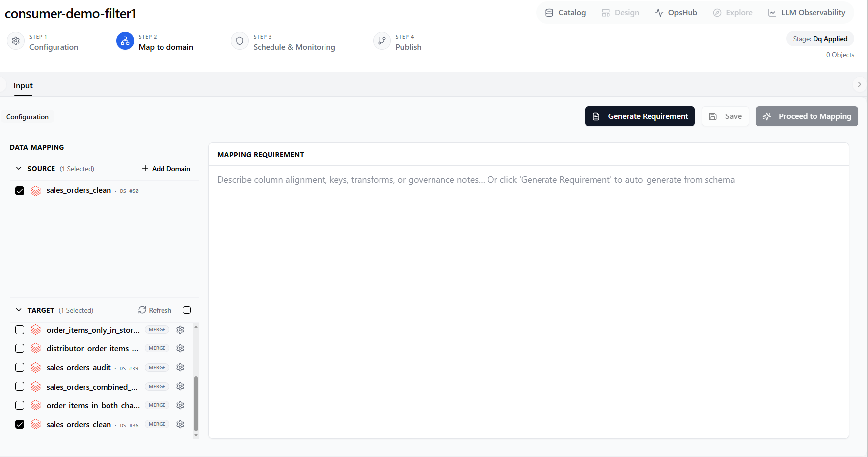This screenshot has height=457, width=868.
Task: Click the OpsHub pulse icon
Action: 659,13
